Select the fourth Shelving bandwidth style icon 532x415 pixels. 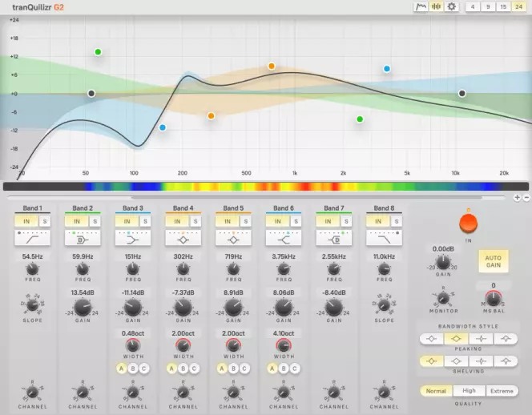506,361
